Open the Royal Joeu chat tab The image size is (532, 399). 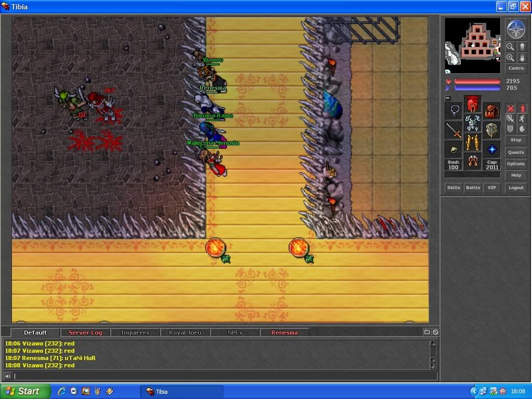[x=185, y=332]
